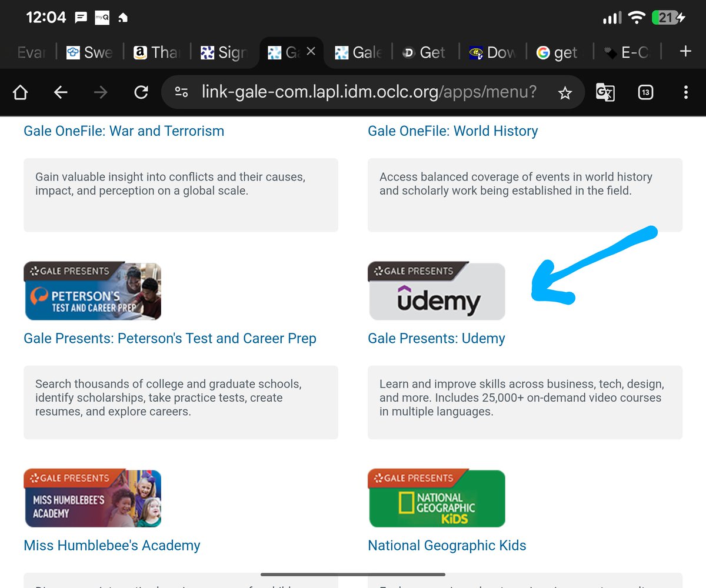
Task: Switch to the second Gale tab
Action: pyautogui.click(x=358, y=52)
